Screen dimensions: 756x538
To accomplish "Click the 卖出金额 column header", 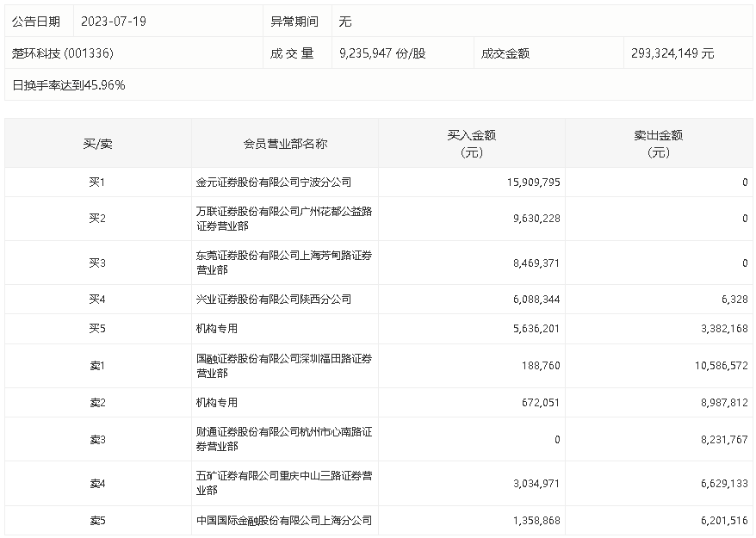I will pyautogui.click(x=658, y=144).
